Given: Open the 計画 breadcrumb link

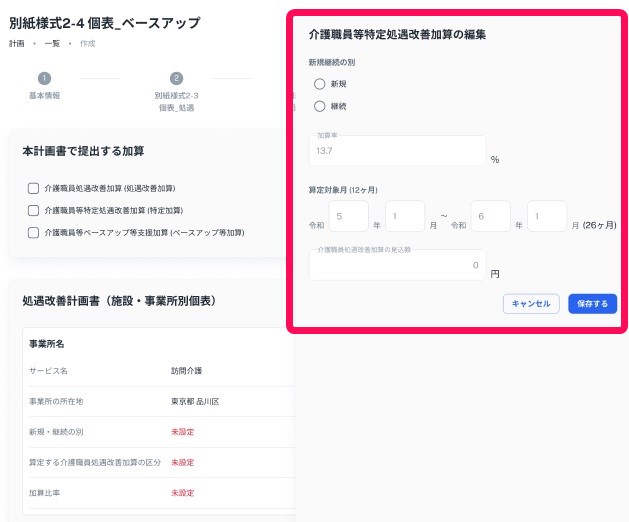Looking at the screenshot, I should 16,44.
